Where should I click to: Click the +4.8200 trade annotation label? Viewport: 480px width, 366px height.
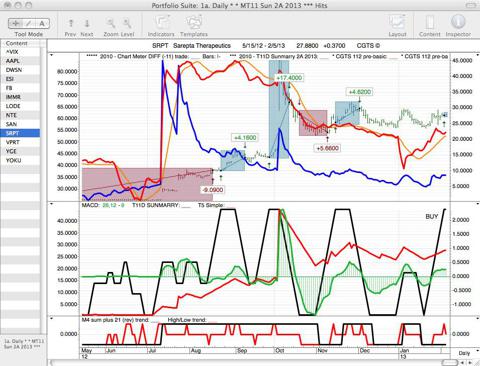[360, 92]
